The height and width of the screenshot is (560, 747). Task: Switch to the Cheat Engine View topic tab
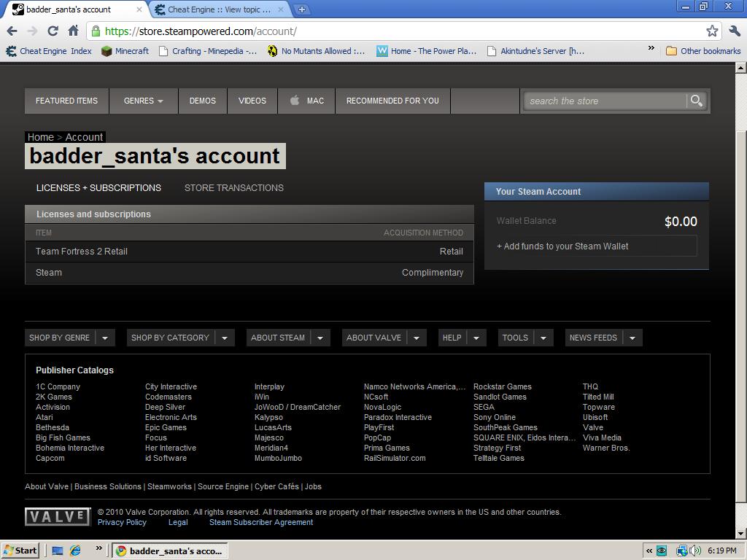[219, 9]
